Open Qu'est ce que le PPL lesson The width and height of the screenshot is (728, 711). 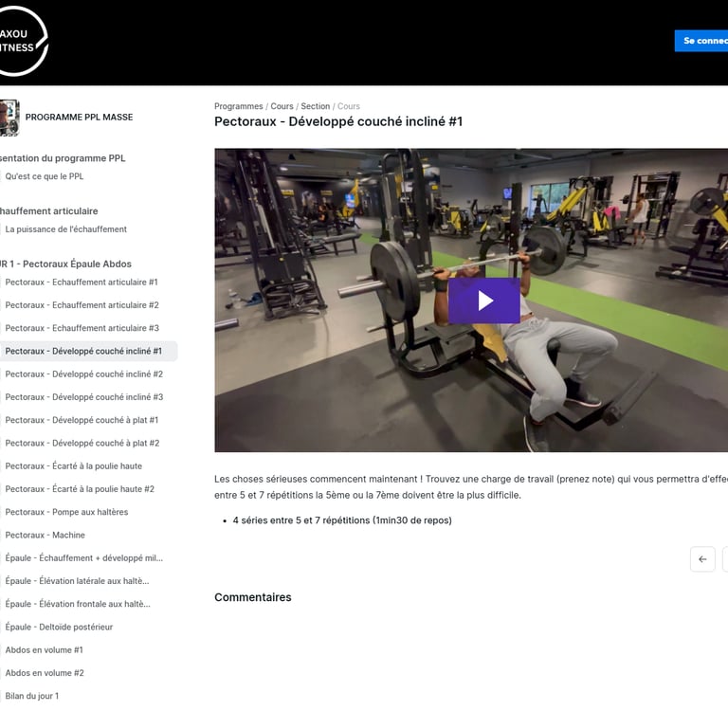coord(45,176)
